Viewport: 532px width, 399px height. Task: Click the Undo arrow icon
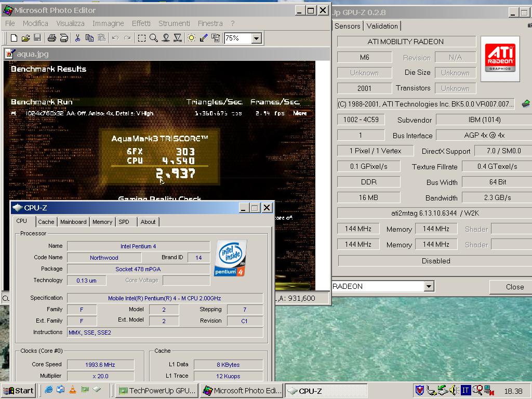click(115, 38)
